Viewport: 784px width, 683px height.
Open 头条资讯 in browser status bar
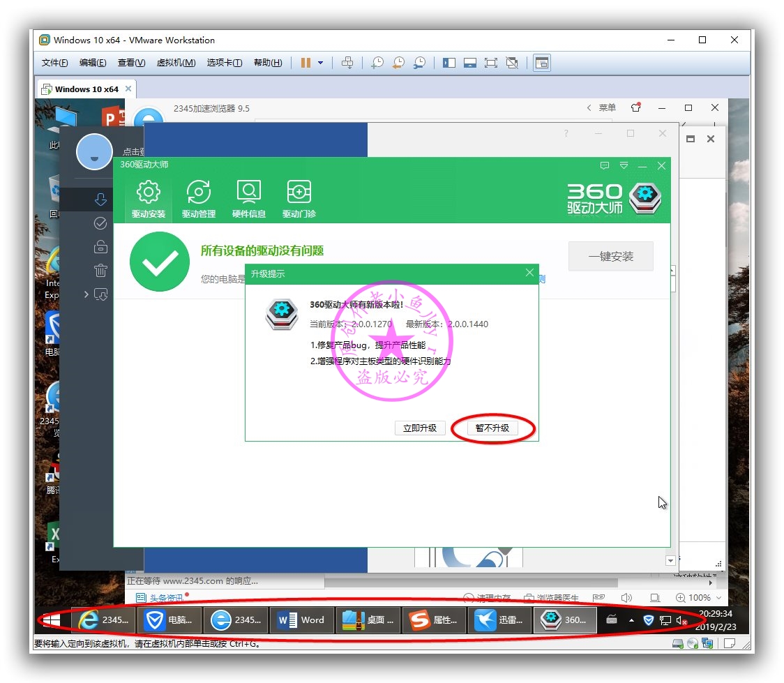tap(160, 598)
